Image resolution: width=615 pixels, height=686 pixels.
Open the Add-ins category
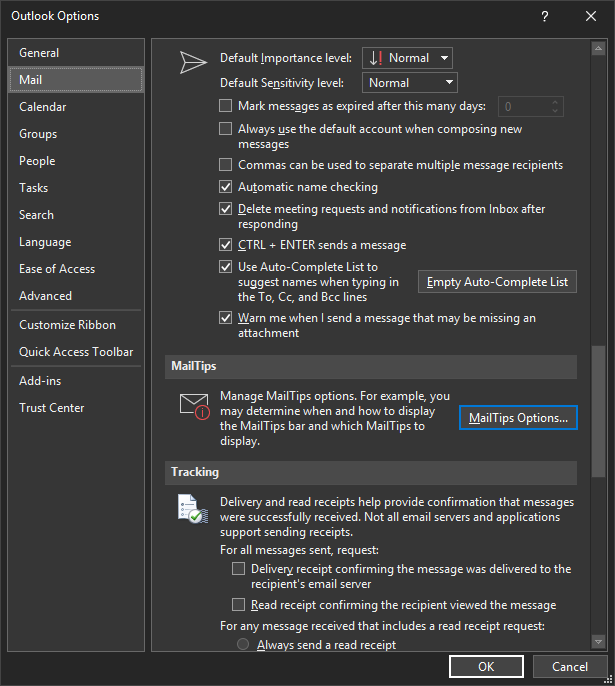coord(76,381)
